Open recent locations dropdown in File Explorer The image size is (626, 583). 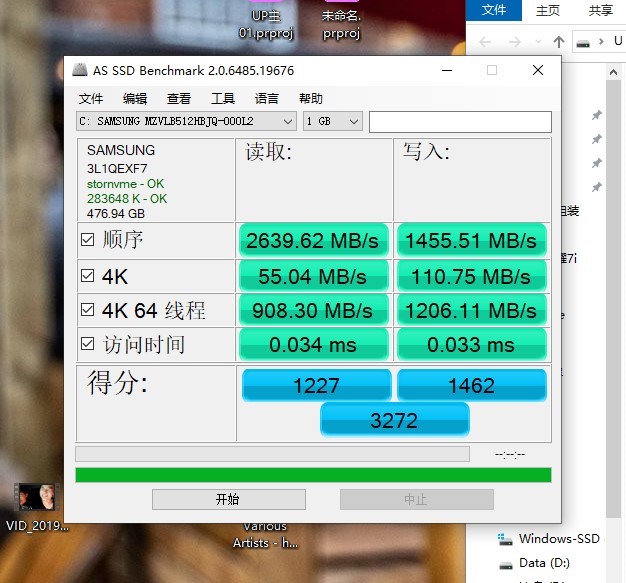pyautogui.click(x=538, y=42)
